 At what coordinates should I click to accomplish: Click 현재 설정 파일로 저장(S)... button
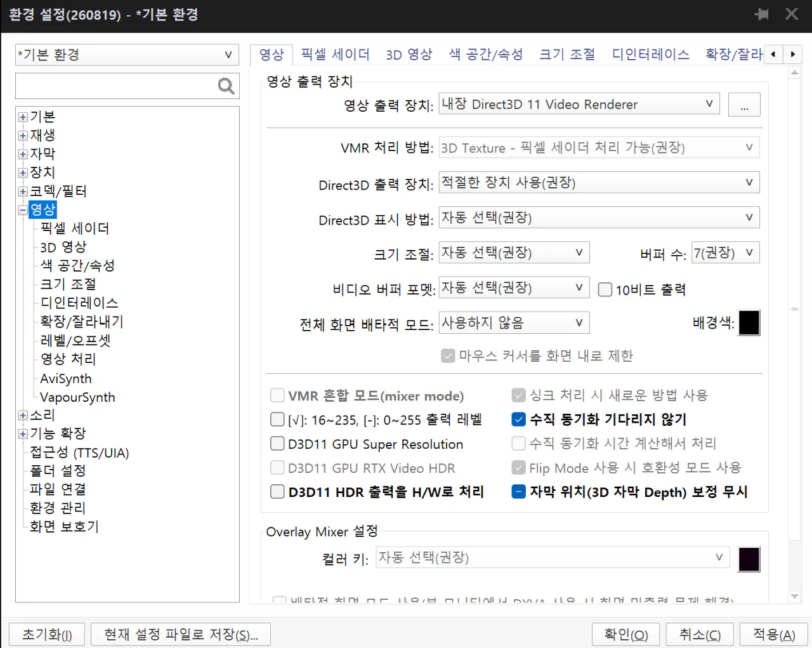point(181,635)
